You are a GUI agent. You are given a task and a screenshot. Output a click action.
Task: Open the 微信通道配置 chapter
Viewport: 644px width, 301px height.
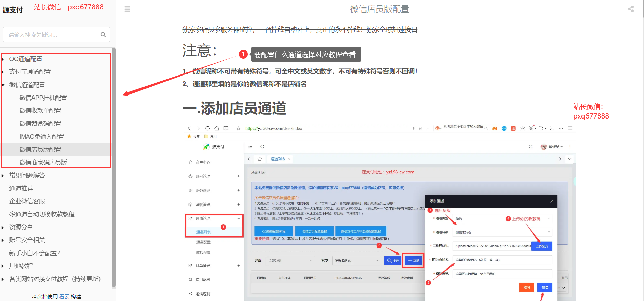[27, 85]
